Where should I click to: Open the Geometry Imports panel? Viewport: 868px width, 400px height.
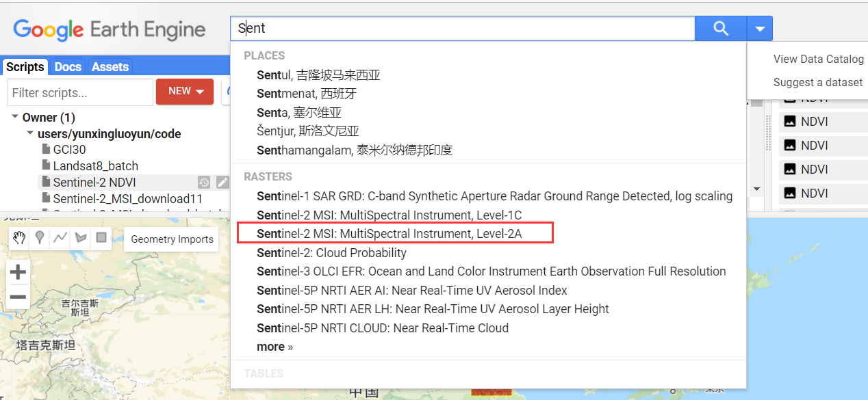(x=172, y=239)
